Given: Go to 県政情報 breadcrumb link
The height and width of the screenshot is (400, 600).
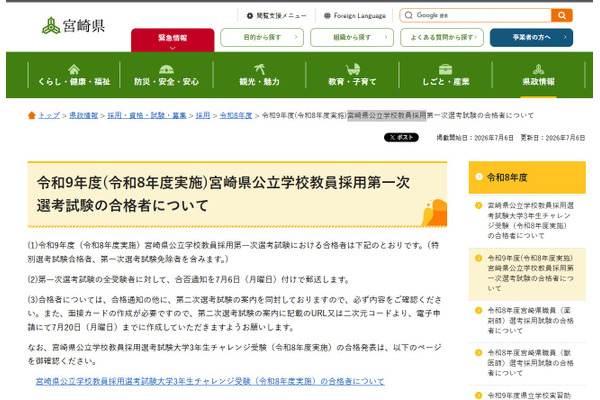Looking at the screenshot, I should click(x=83, y=115).
